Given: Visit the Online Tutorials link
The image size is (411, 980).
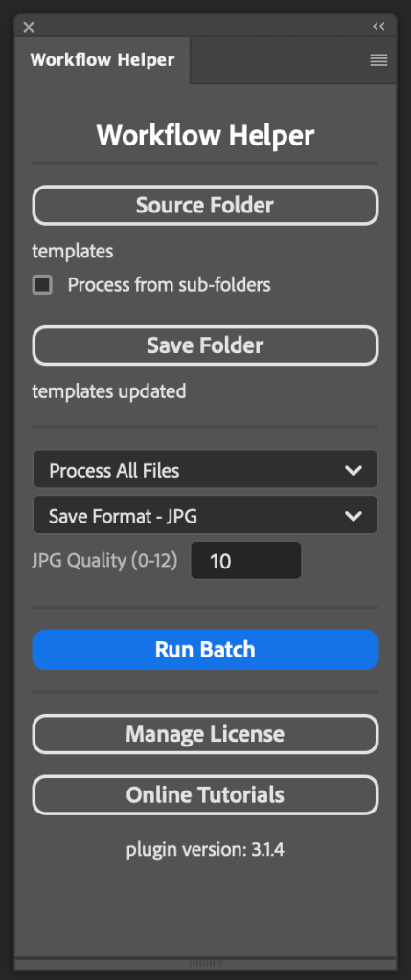Looking at the screenshot, I should pyautogui.click(x=205, y=795).
